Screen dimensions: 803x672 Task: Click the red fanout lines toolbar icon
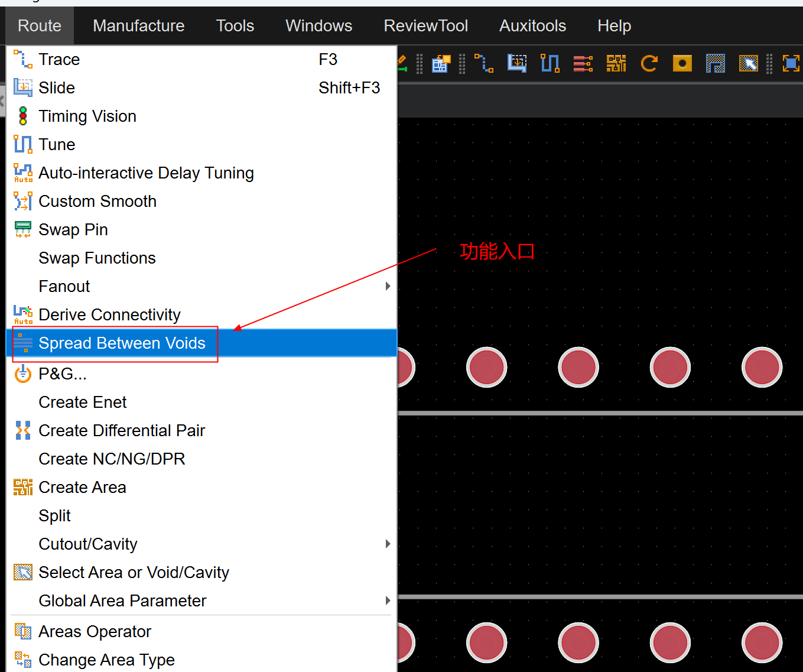pos(583,63)
